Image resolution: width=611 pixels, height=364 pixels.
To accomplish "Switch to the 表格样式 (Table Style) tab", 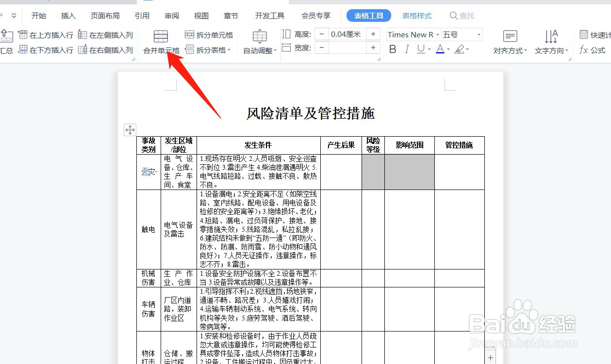I will coord(417,16).
